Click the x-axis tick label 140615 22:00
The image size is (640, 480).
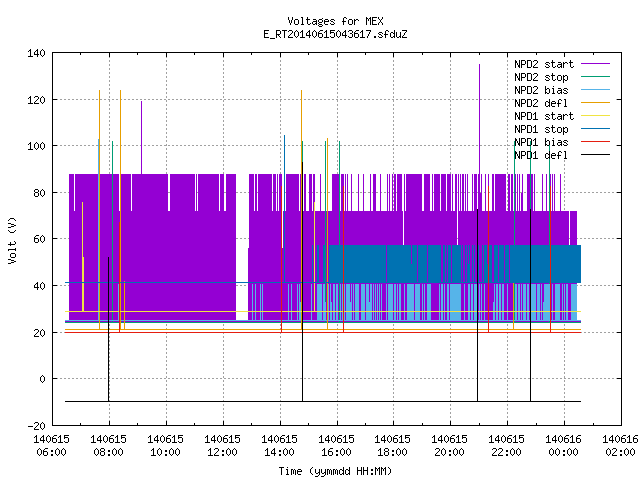click(507, 446)
